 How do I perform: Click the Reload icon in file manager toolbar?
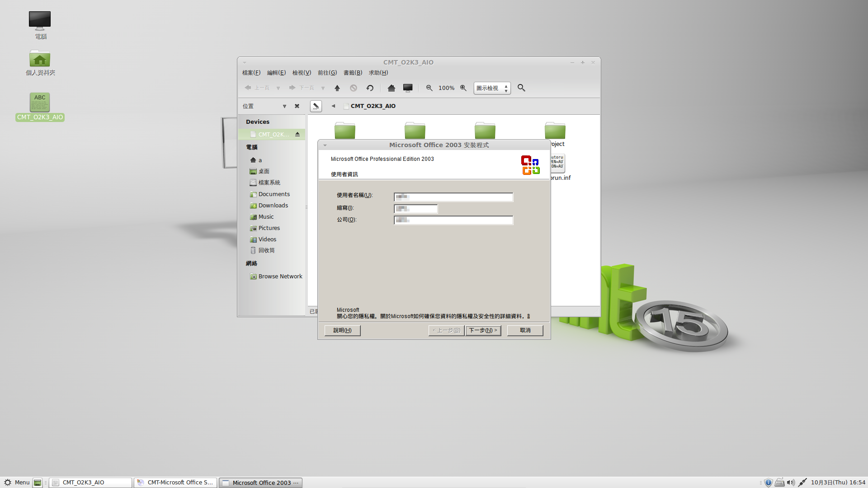point(370,88)
